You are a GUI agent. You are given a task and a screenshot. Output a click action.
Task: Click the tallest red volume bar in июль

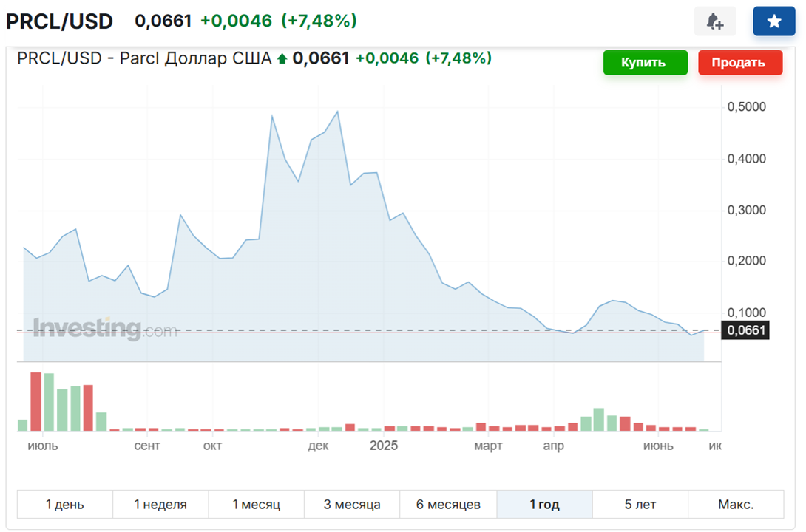point(36,401)
